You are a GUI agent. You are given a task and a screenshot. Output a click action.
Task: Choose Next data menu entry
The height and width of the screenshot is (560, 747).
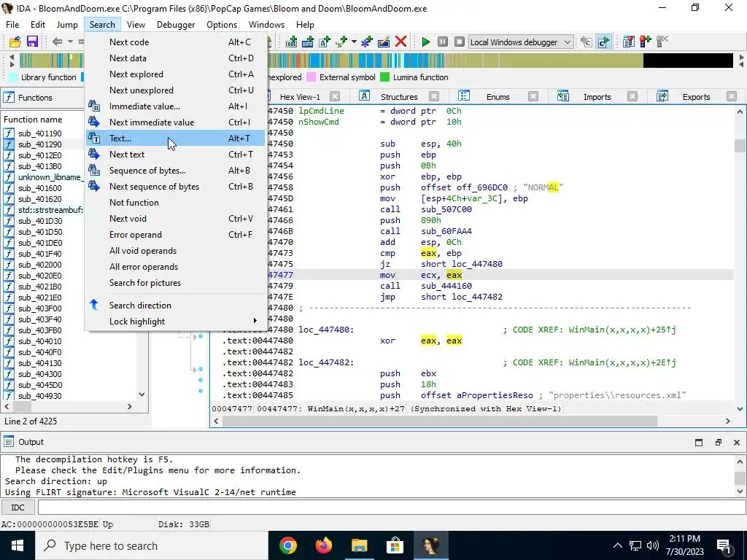coord(175,58)
